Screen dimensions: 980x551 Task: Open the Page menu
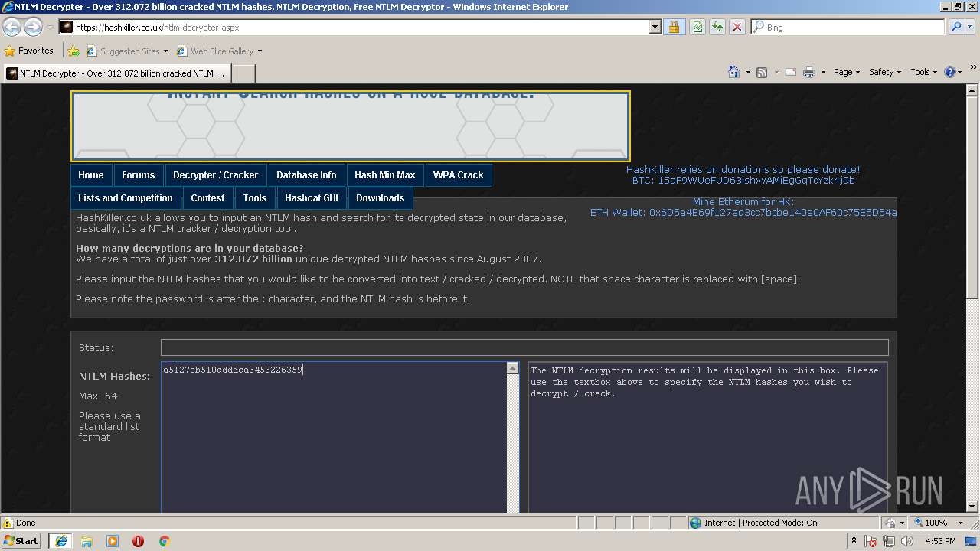click(x=847, y=72)
